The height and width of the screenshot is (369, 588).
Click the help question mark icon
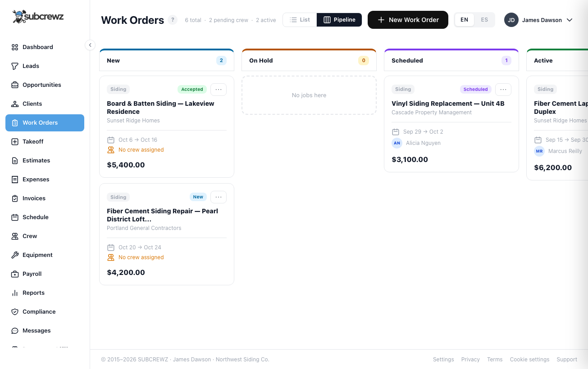173,20
